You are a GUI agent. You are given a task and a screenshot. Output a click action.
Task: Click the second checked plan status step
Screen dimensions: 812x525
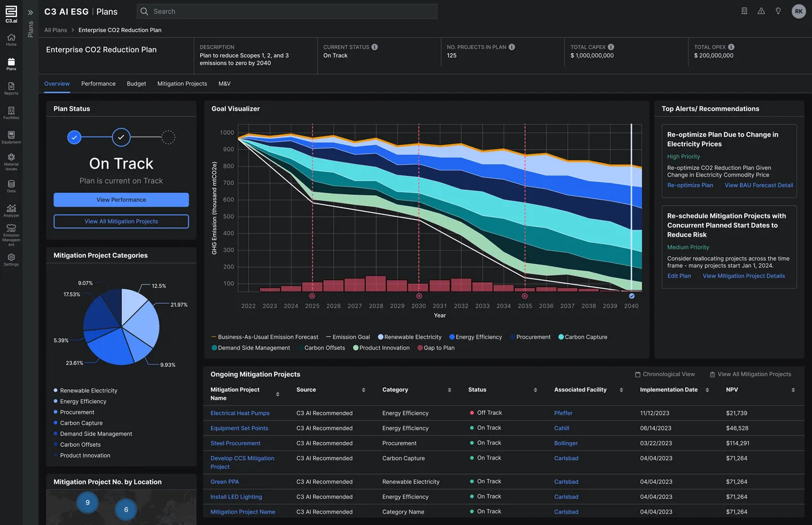click(121, 137)
